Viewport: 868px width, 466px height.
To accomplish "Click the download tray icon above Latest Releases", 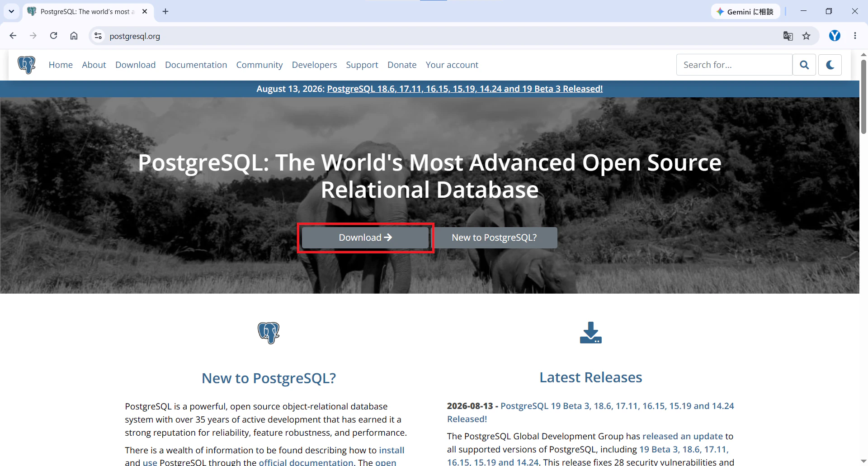I will point(591,333).
